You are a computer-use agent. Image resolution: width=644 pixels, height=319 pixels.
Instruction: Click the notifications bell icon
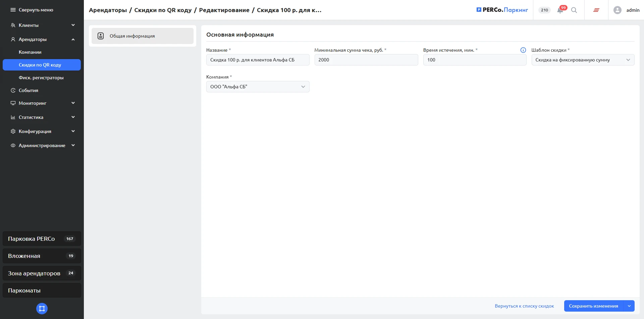coord(560,10)
